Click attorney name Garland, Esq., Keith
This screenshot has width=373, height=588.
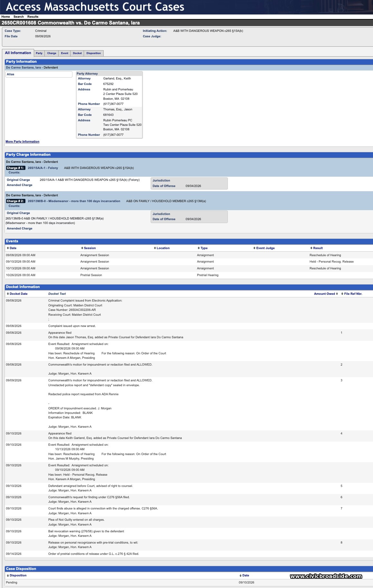click(x=117, y=79)
